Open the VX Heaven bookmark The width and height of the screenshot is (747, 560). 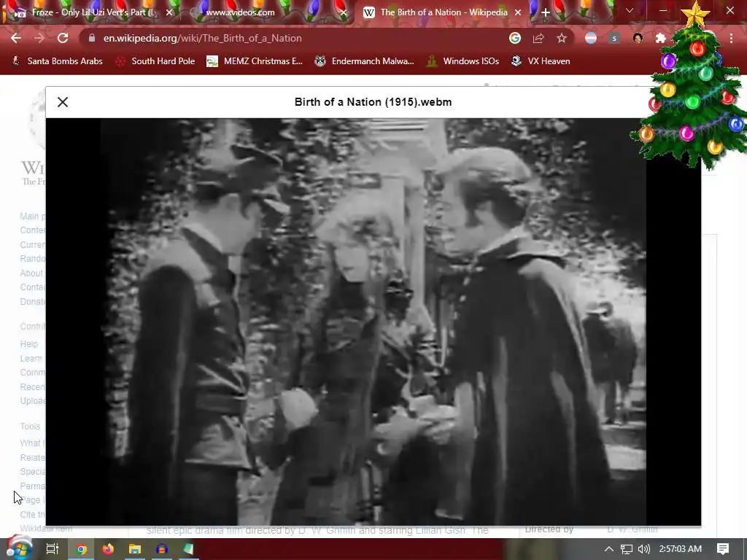click(541, 61)
